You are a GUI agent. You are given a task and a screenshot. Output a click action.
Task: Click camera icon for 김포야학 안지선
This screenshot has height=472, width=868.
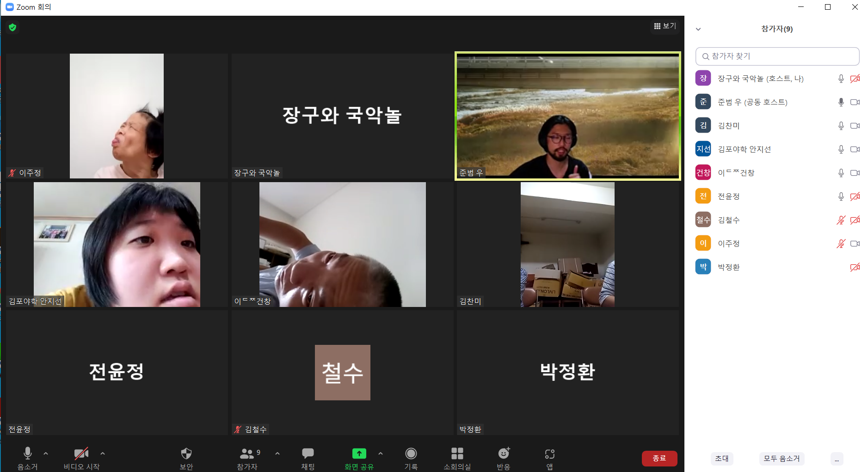tap(855, 149)
